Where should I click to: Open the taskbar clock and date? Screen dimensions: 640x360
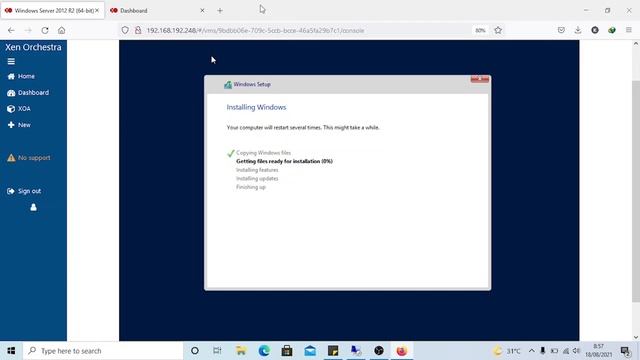[x=599, y=351]
